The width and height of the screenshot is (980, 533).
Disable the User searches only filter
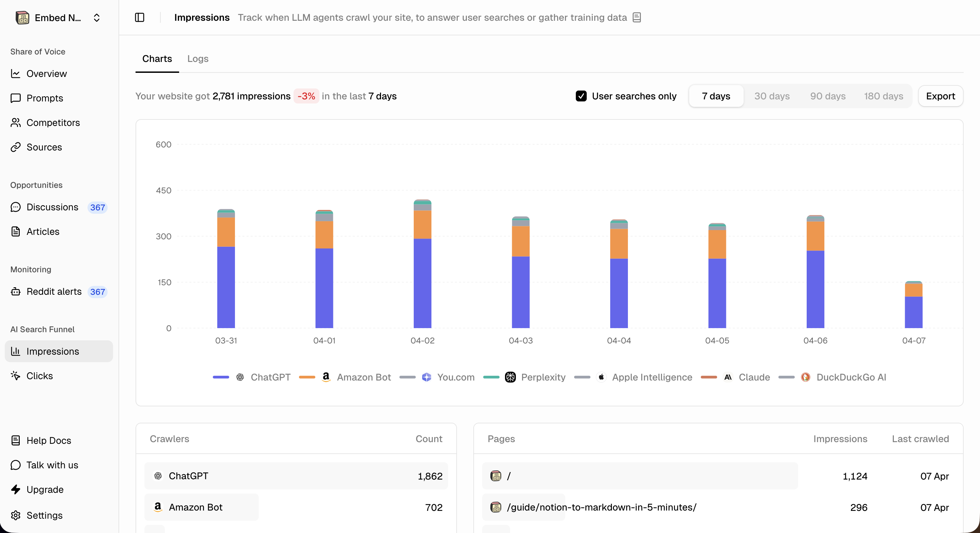(x=581, y=96)
